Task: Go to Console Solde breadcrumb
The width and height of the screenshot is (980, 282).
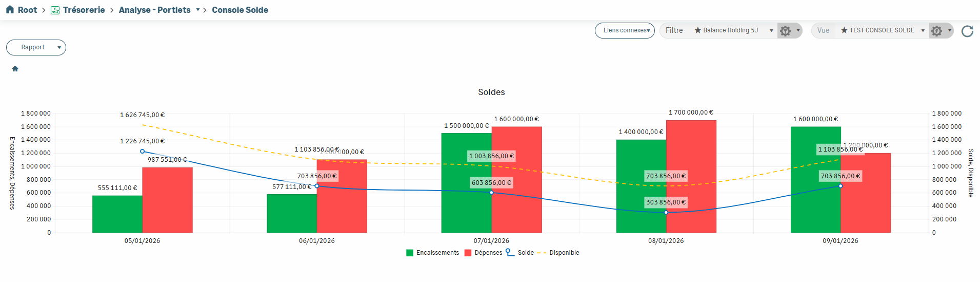Action: pyautogui.click(x=239, y=10)
